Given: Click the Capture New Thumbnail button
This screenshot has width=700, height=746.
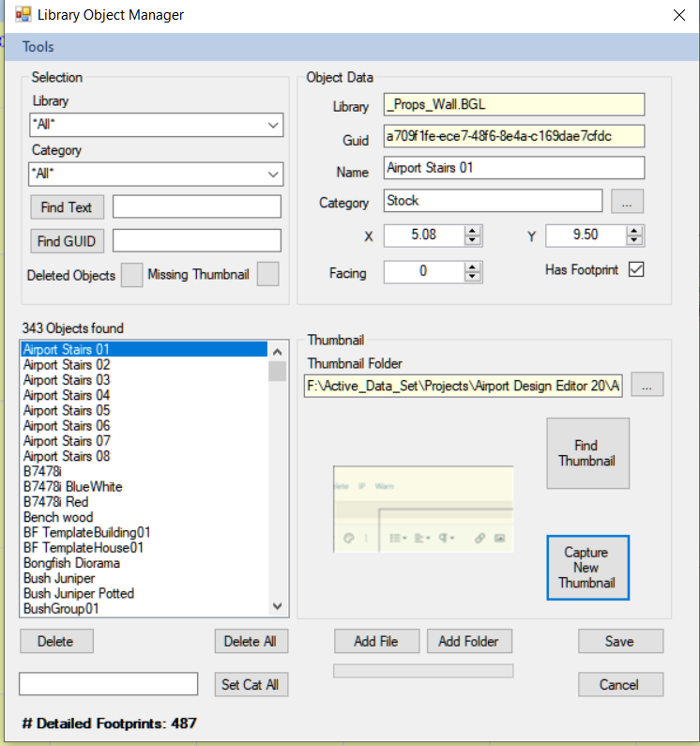Looking at the screenshot, I should point(587,567).
